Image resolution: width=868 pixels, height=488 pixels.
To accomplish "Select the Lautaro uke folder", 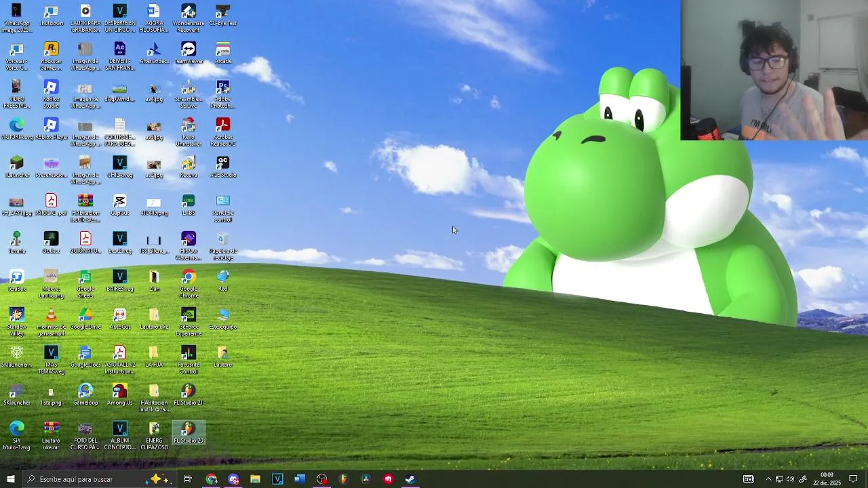I will [x=154, y=319].
